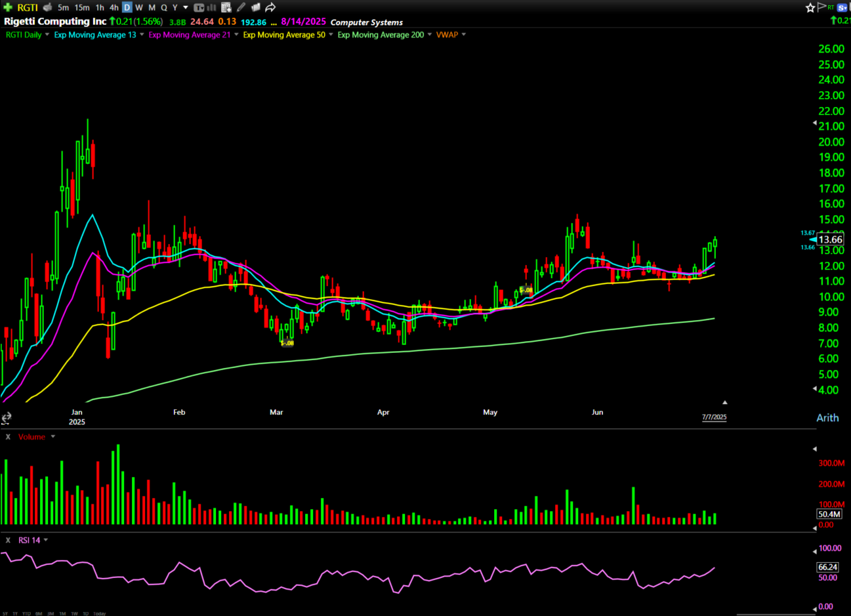Viewport: 851px width, 616px height.
Task: Select the 1Y range button
Action: (x=15, y=614)
